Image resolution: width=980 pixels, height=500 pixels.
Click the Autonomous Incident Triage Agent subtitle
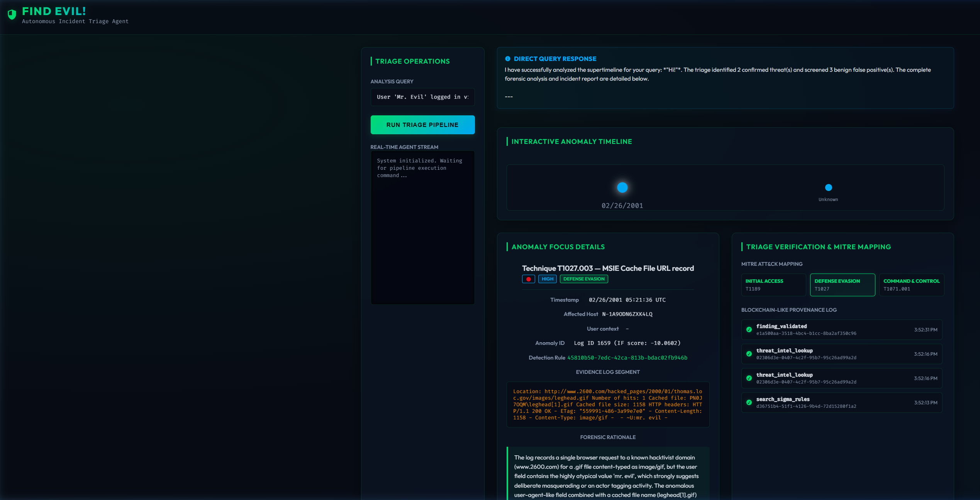[75, 22]
